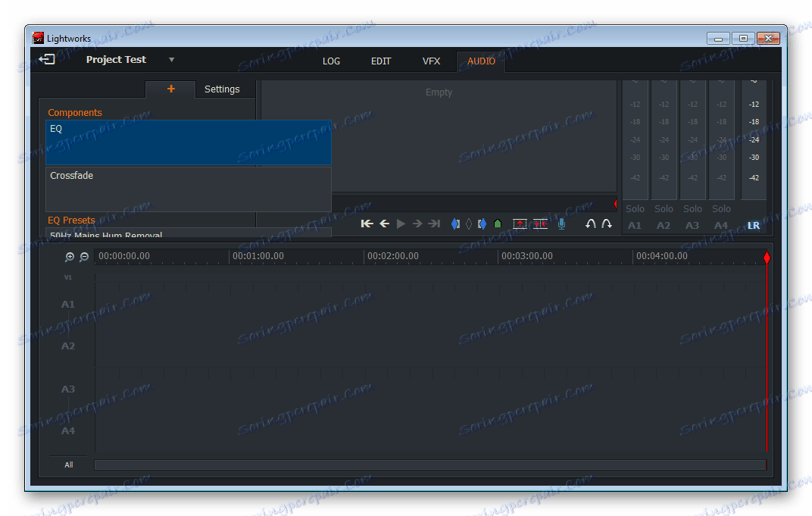Toggle Solo for track A3
The image size is (812, 516).
[692, 209]
